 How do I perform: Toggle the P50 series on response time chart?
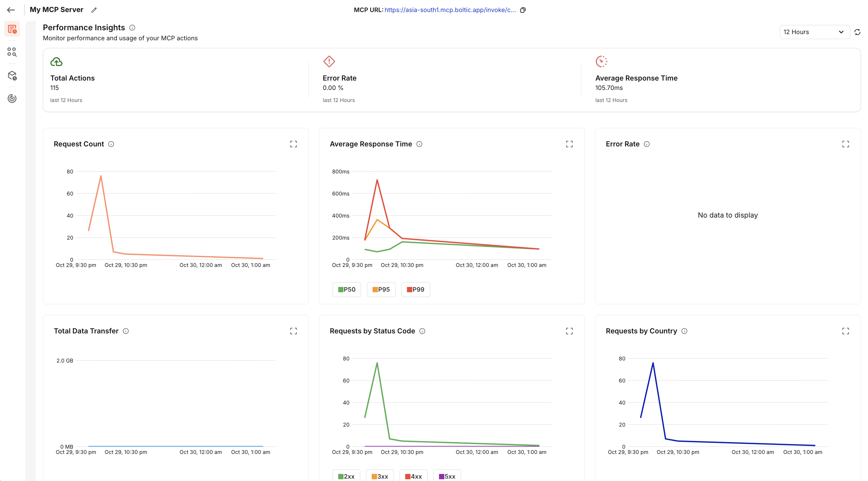347,289
